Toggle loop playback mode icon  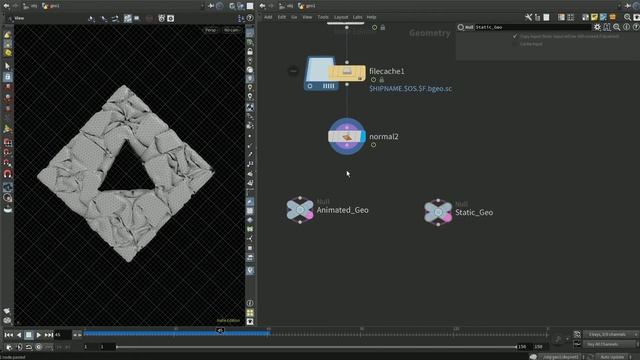pos(29,347)
